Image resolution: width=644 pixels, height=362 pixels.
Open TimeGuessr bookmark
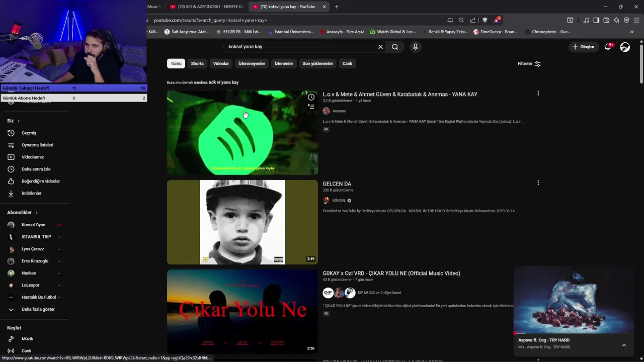[495, 32]
